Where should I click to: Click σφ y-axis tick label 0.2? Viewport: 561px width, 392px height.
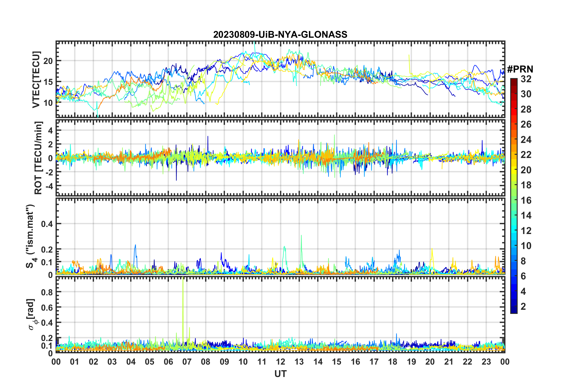(47, 338)
